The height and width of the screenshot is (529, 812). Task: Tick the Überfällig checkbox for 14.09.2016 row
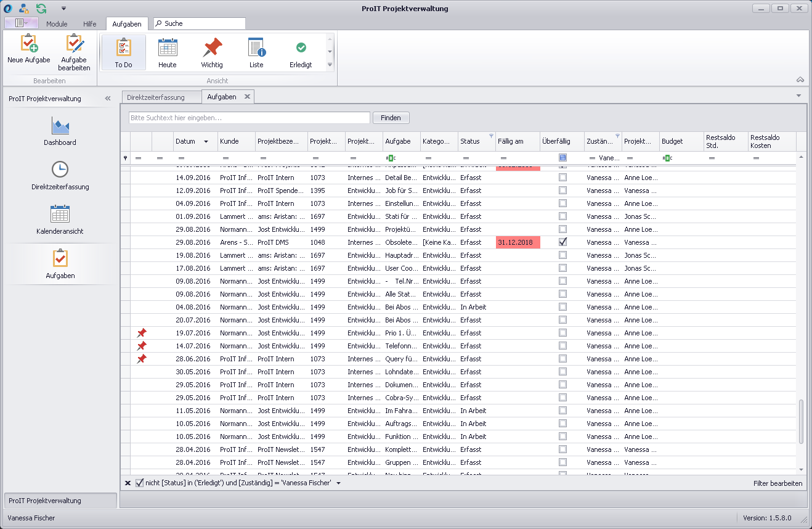(x=562, y=178)
